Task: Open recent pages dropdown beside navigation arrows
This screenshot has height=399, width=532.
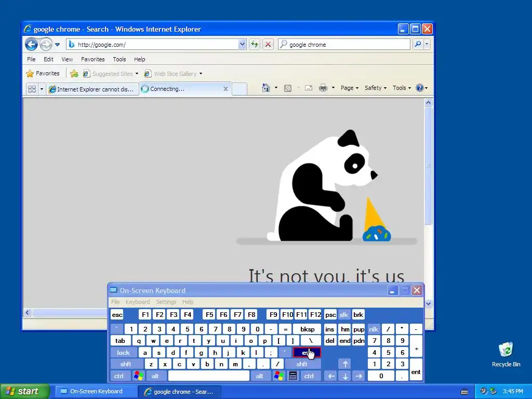Action: click(57, 45)
